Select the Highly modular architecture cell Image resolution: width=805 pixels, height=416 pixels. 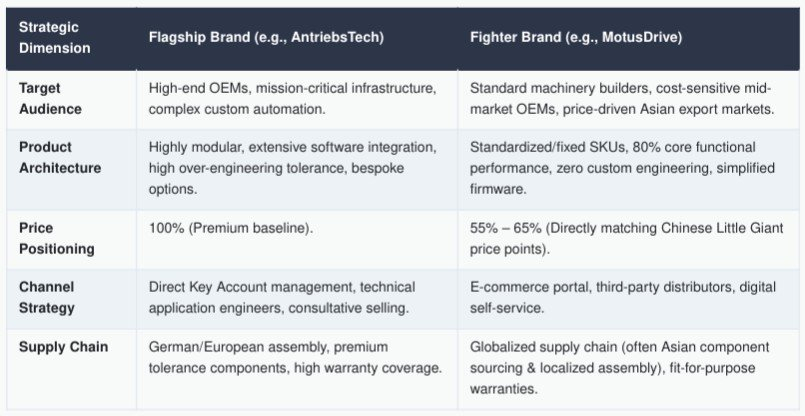click(292, 168)
